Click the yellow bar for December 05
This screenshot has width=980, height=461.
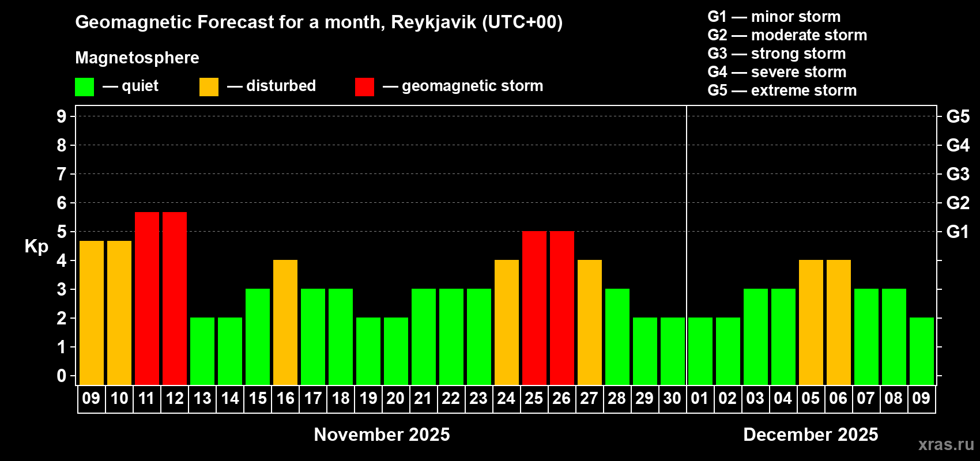coord(811,323)
